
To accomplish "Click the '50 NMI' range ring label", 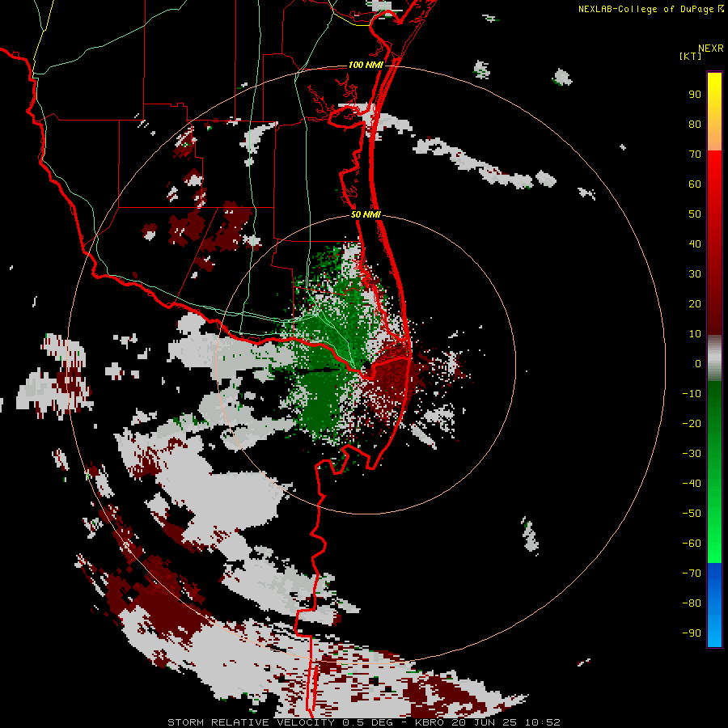I will (366, 214).
